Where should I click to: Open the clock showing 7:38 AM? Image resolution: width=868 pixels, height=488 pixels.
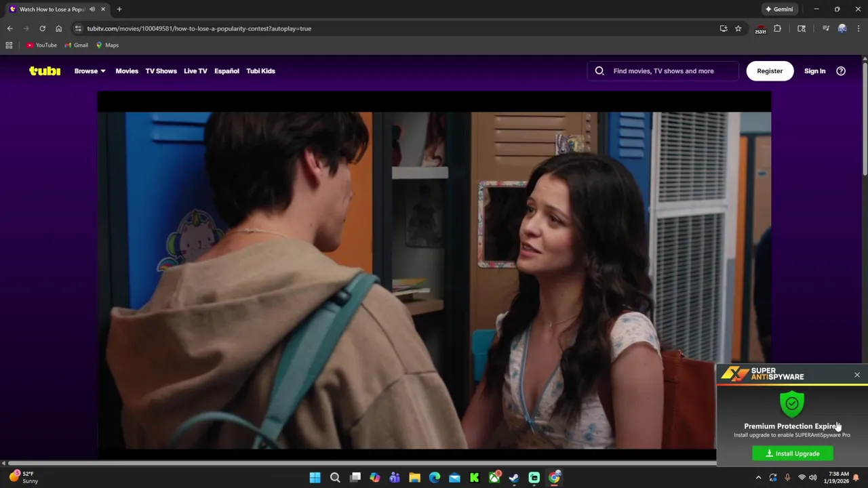pos(839,477)
